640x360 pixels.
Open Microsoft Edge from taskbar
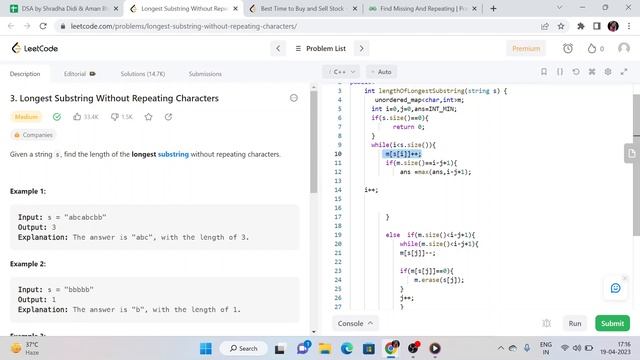tap(347, 348)
